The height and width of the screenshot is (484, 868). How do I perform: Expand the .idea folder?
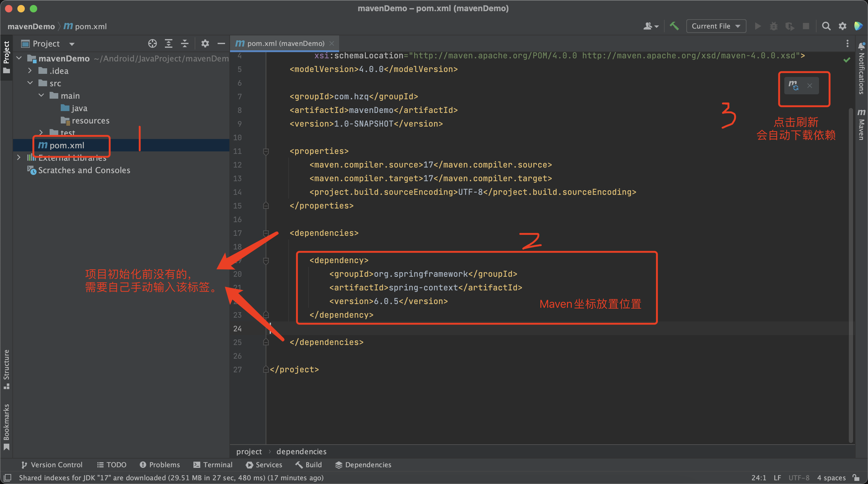[x=30, y=70]
